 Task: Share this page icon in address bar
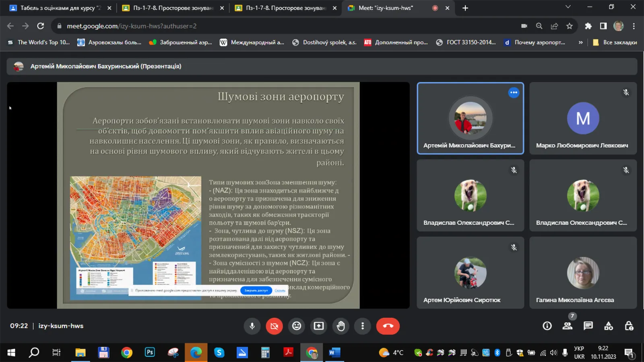click(554, 26)
